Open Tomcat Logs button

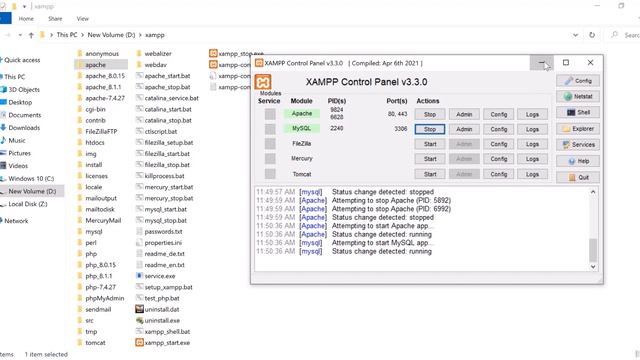532,174
